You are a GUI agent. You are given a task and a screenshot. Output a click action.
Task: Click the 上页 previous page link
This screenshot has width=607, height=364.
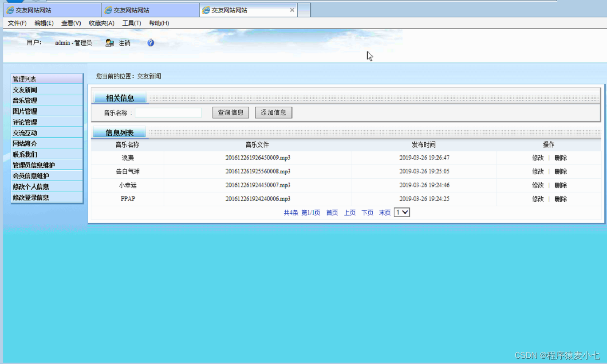click(x=350, y=213)
